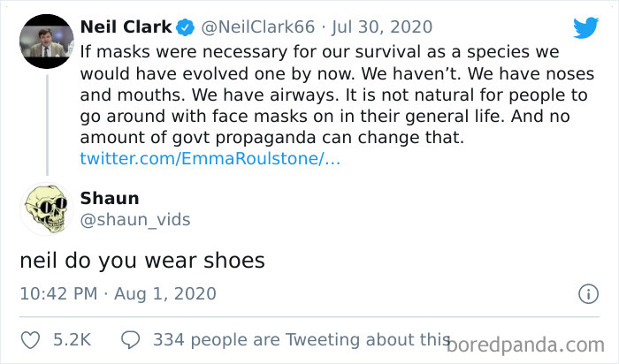Click the Twitter bird logo
The height and width of the screenshot is (364, 619).
click(585, 28)
